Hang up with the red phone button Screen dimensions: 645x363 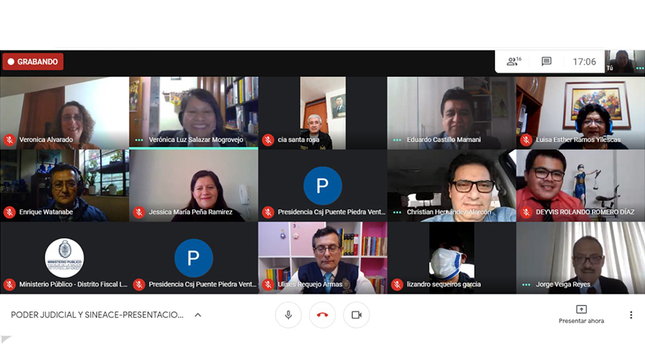point(322,315)
